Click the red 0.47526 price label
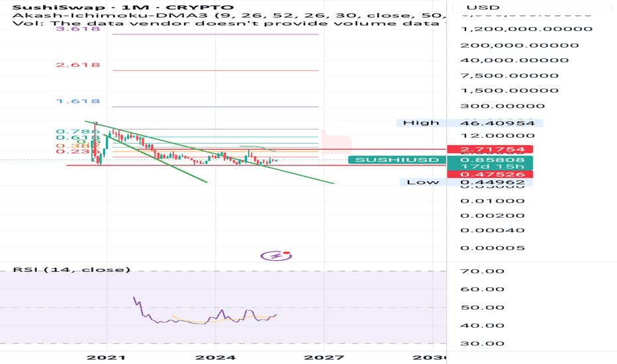This screenshot has width=617, height=364. (x=490, y=174)
